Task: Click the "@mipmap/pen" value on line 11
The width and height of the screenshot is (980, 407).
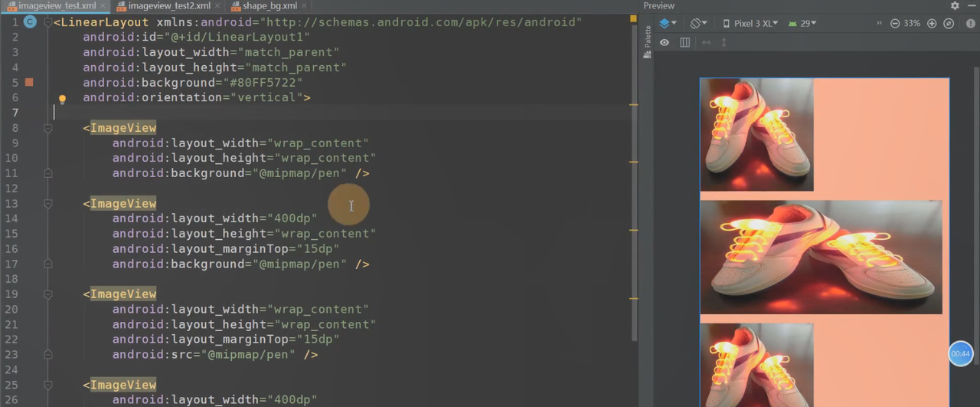Action: coord(299,173)
